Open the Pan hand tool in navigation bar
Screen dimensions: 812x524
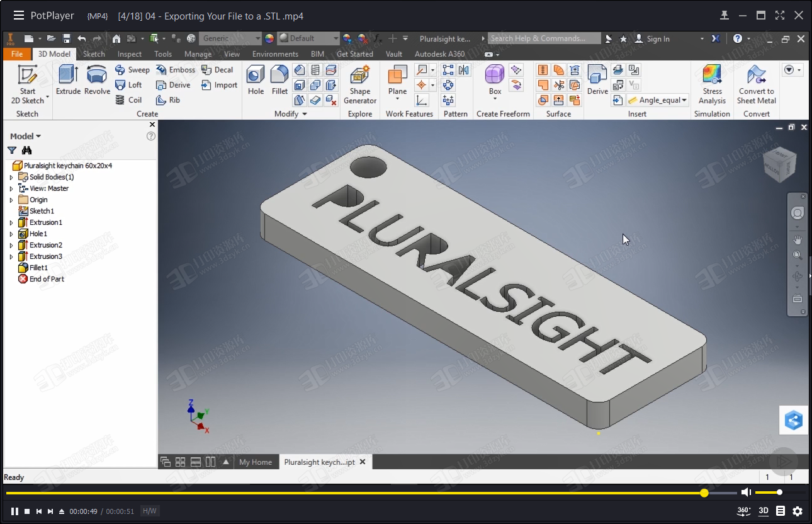pos(798,240)
